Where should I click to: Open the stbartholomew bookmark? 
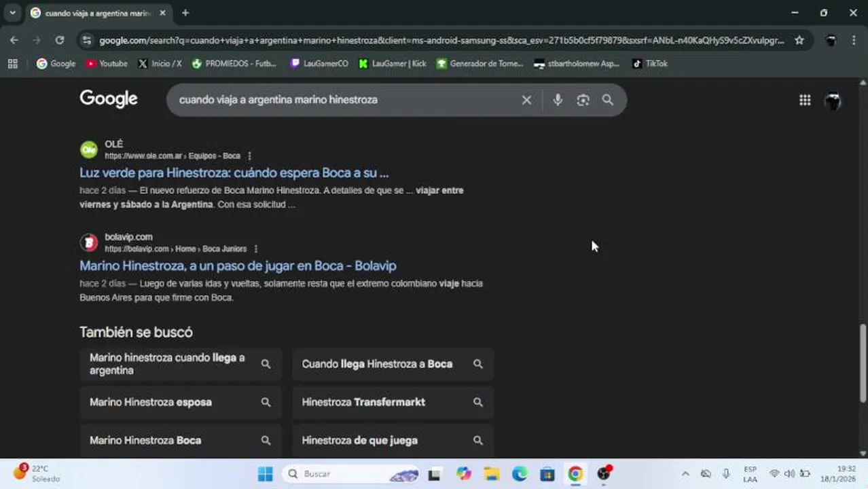tap(577, 64)
